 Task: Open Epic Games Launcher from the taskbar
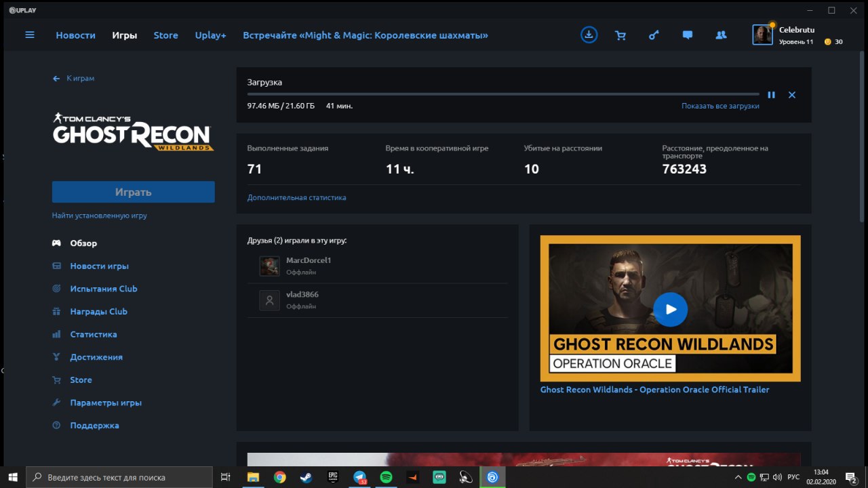point(333,477)
